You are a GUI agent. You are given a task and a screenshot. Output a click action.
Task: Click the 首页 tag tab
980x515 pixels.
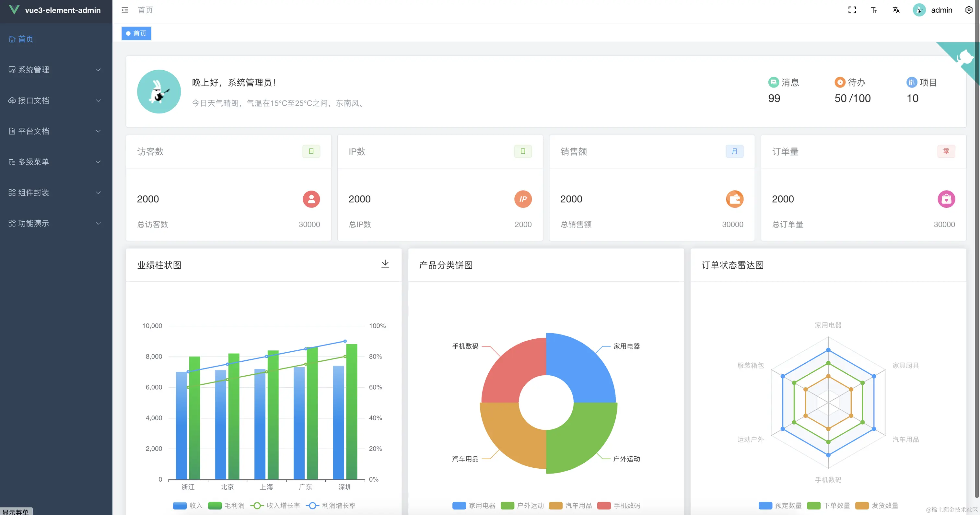pyautogui.click(x=136, y=33)
